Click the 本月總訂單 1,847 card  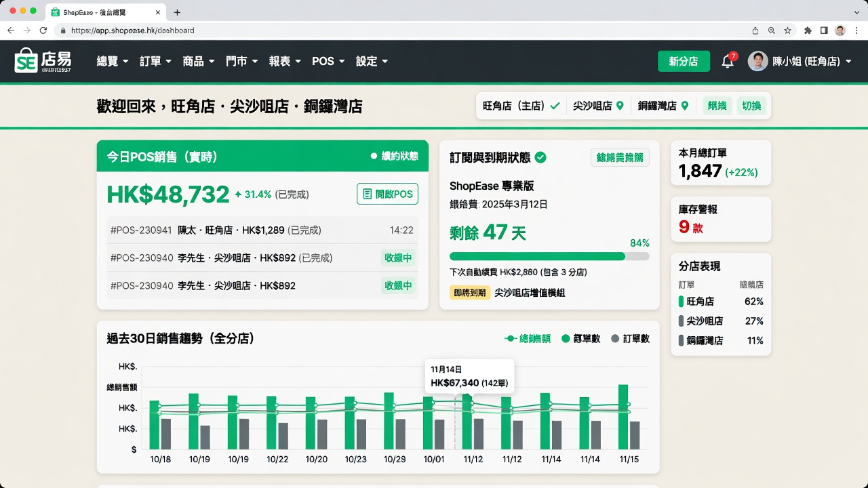(x=721, y=163)
